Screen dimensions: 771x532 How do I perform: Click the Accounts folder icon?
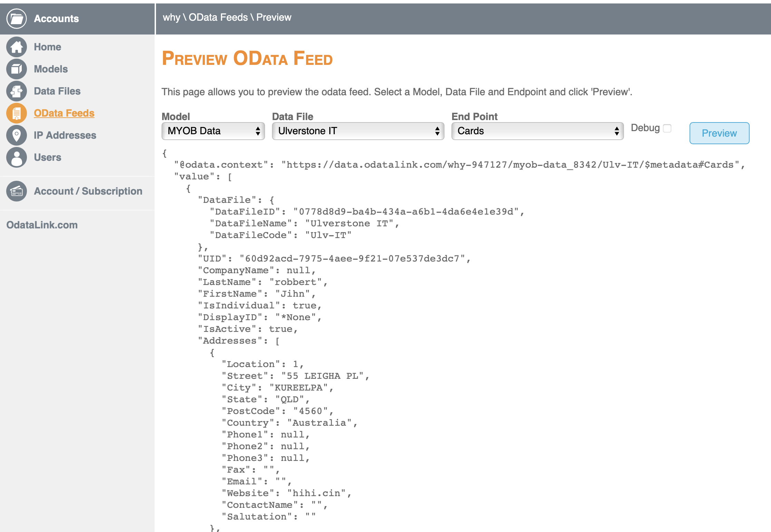click(16, 19)
